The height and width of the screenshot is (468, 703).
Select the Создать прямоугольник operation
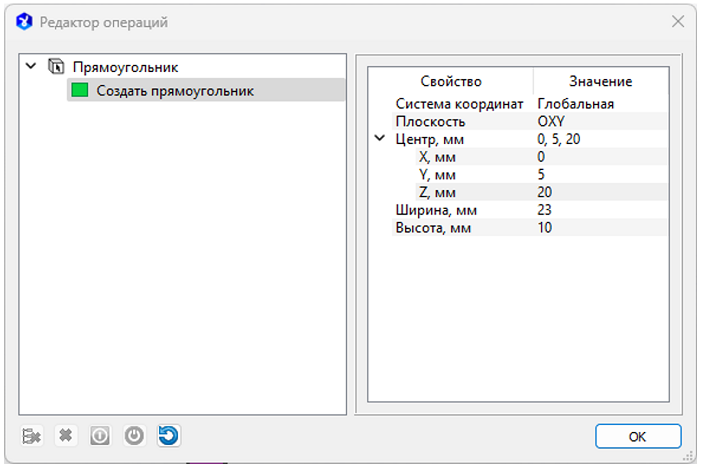[175, 91]
